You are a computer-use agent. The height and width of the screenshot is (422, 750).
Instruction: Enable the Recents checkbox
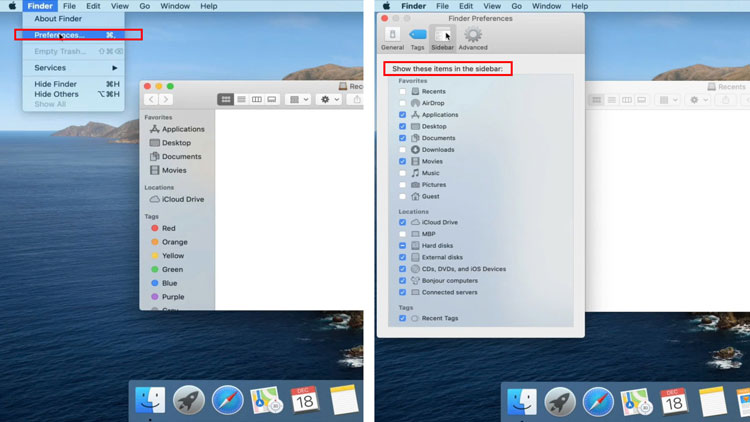402,91
